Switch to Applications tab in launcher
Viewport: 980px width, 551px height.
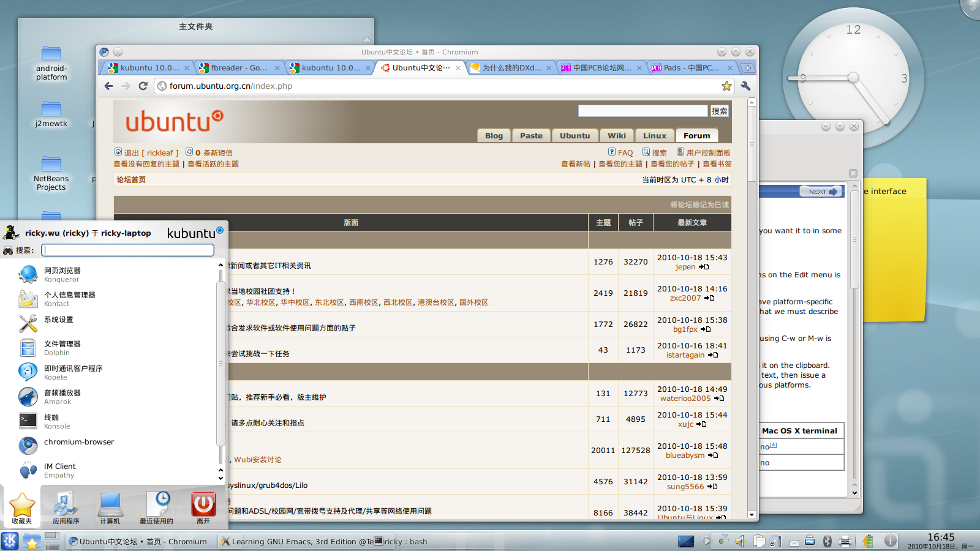pos(66,508)
